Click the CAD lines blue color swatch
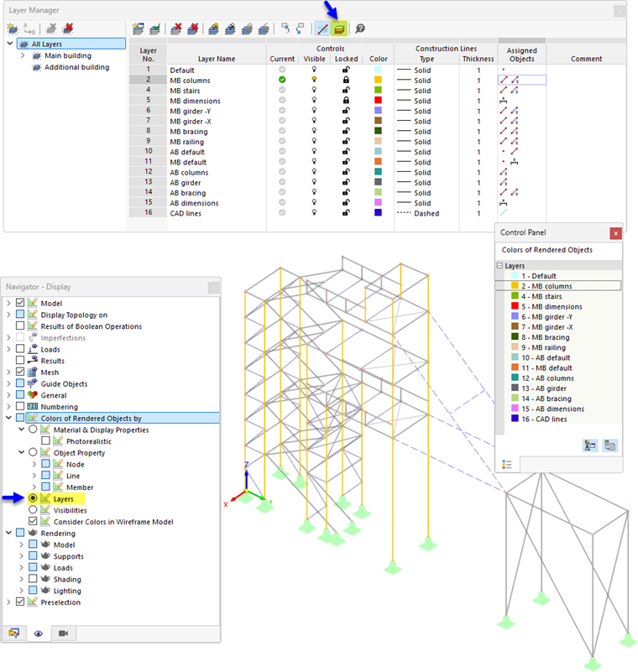The image size is (638, 672). click(x=378, y=212)
